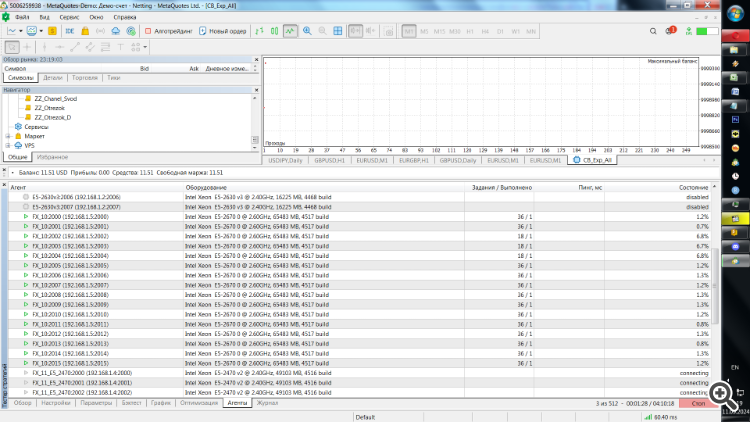Select the ZZ_Chanel_Svod navigator item

point(55,99)
